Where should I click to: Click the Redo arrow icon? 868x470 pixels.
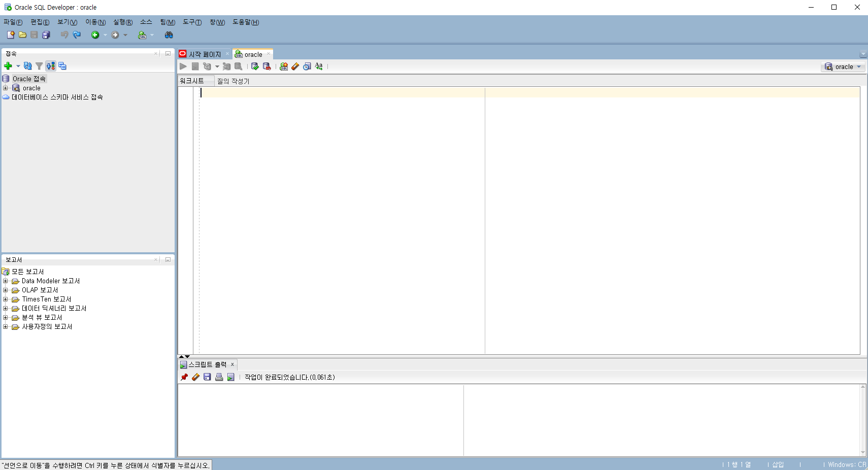(77, 35)
